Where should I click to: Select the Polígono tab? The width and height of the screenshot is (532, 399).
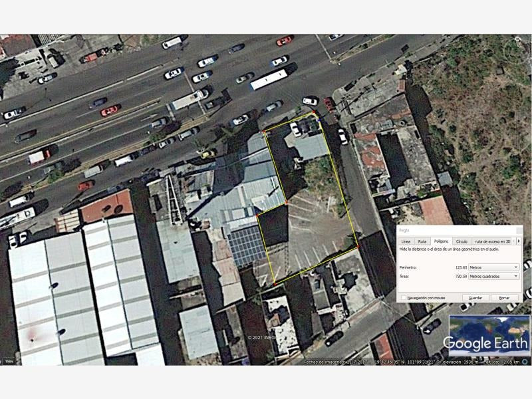click(x=441, y=241)
